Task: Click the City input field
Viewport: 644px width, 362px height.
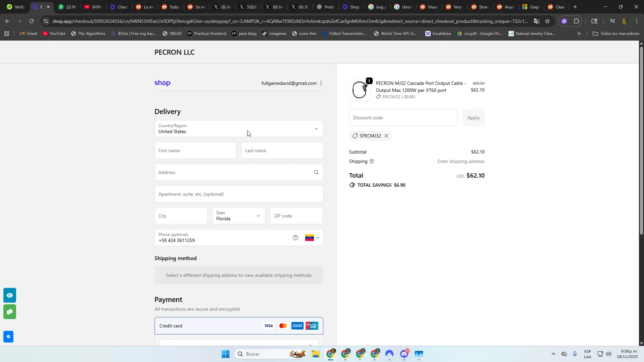Action: 181,216
